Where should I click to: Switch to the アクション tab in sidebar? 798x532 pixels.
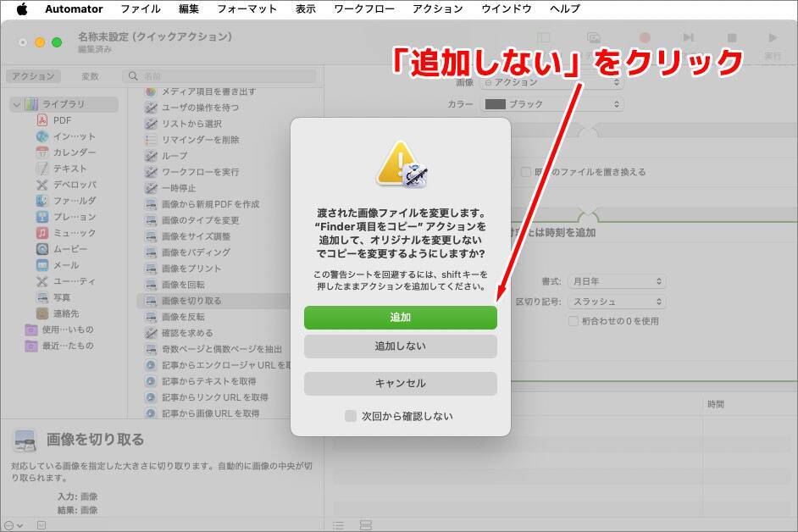(33, 76)
